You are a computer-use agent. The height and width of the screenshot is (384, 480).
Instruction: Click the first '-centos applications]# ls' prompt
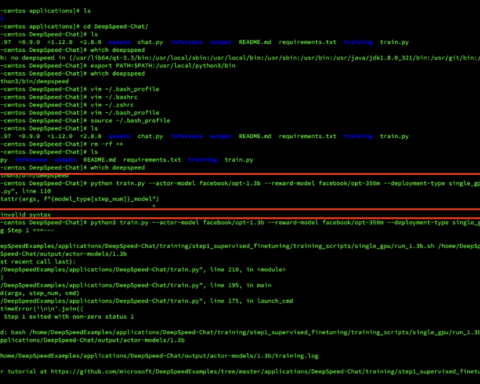coord(45,11)
